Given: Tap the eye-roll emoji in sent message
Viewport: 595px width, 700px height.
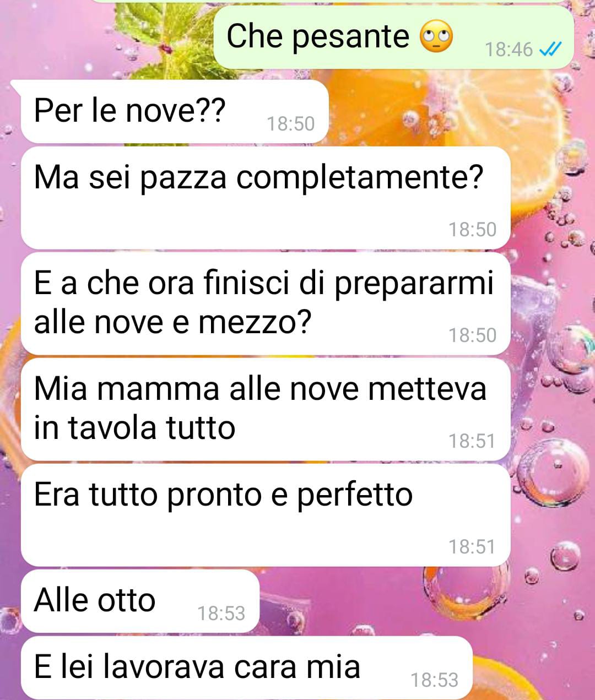Looking at the screenshot, I should (x=436, y=37).
